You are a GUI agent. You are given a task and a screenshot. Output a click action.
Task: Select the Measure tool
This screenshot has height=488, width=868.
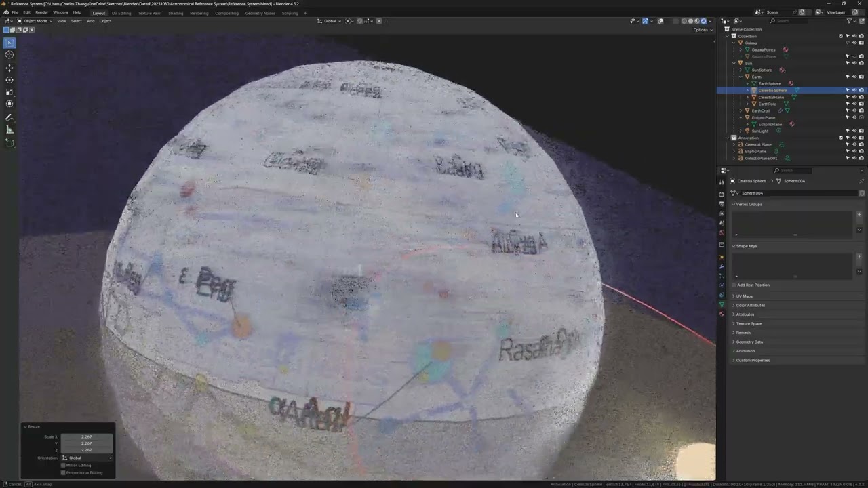(x=9, y=129)
